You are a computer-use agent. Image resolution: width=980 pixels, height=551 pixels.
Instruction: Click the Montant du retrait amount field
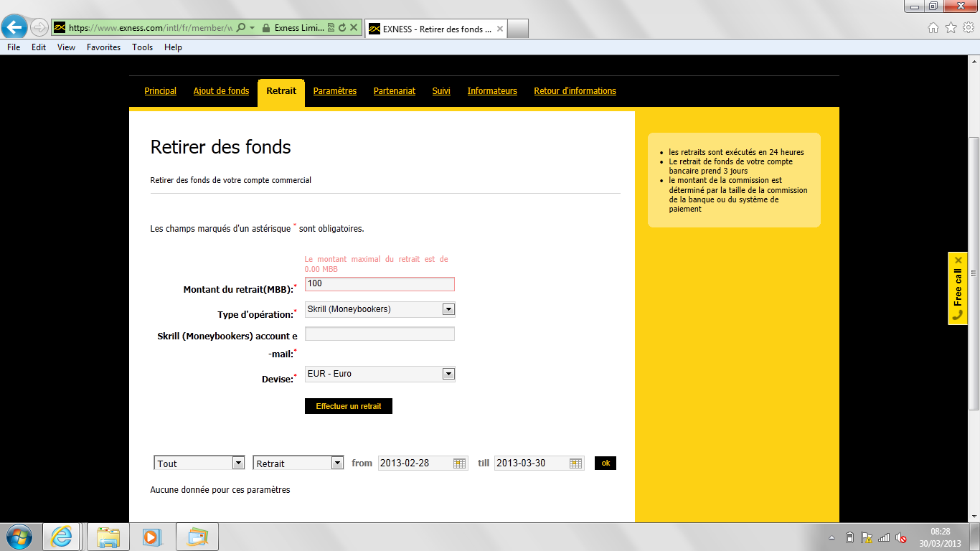[x=380, y=284]
